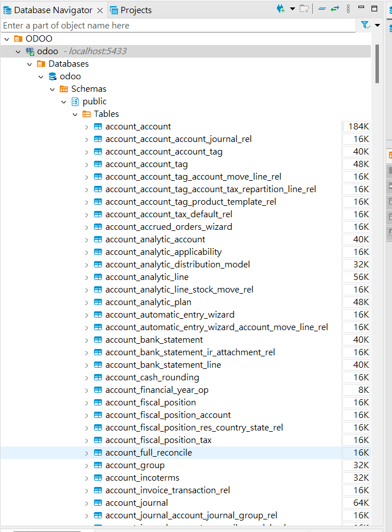392x532 pixels.
Task: Select account_journal_account_journal_group_rel table
Action: point(191,515)
